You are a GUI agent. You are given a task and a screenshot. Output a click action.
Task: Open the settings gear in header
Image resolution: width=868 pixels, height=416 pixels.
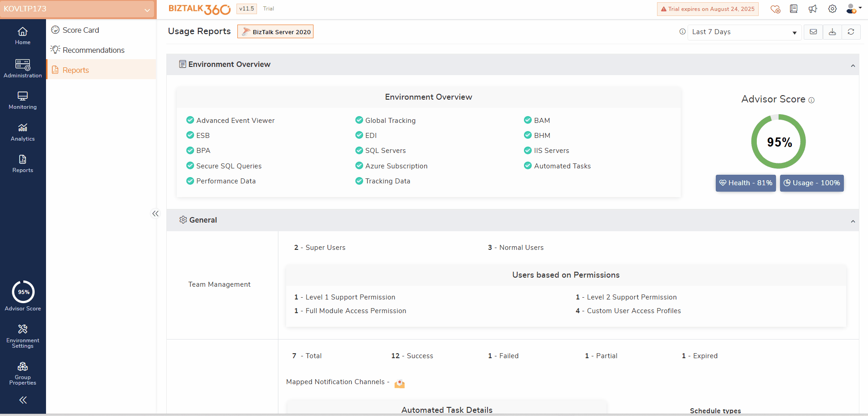tap(832, 9)
